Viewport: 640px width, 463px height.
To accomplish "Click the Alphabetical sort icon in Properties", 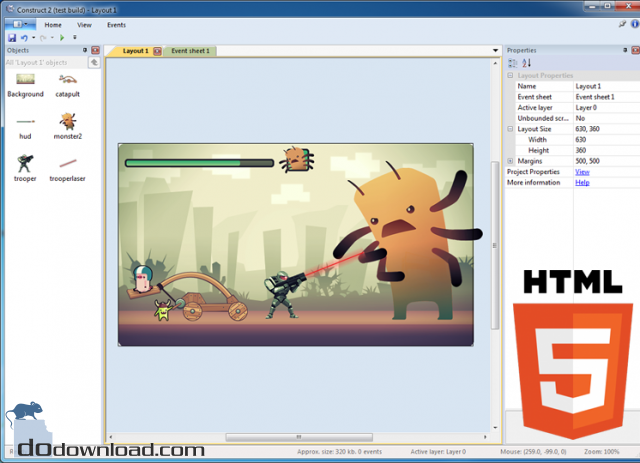I will pos(527,63).
